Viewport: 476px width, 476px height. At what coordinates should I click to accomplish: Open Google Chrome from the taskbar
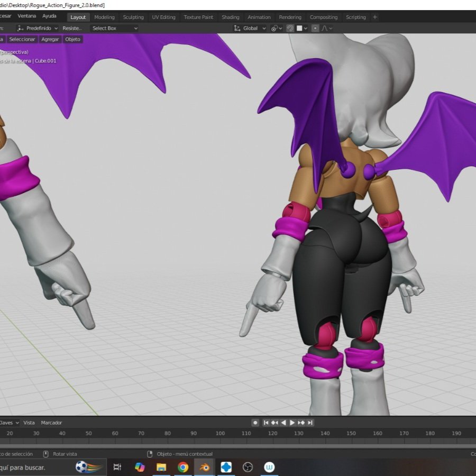click(183, 467)
